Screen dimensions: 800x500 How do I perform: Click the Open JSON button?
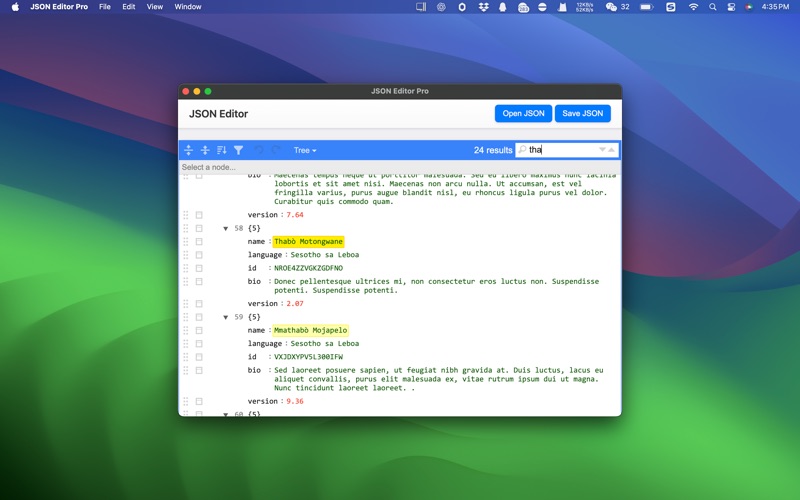tap(523, 114)
